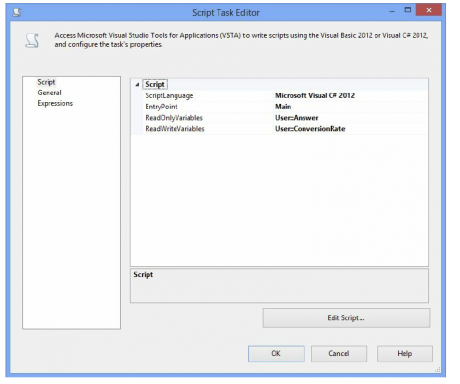Select the Script page in left pane
Screen dimensions: 460x384
[46, 82]
